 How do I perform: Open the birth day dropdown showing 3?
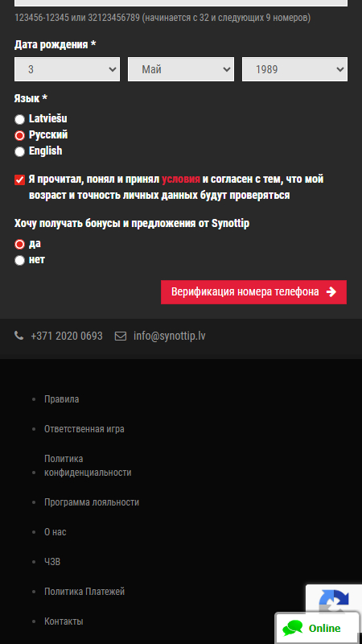pos(67,69)
